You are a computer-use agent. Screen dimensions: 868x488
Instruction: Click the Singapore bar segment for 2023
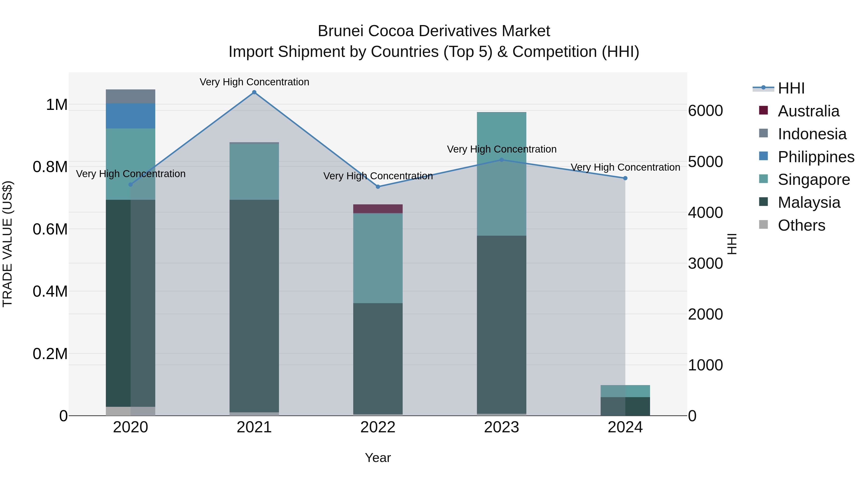[502, 174]
